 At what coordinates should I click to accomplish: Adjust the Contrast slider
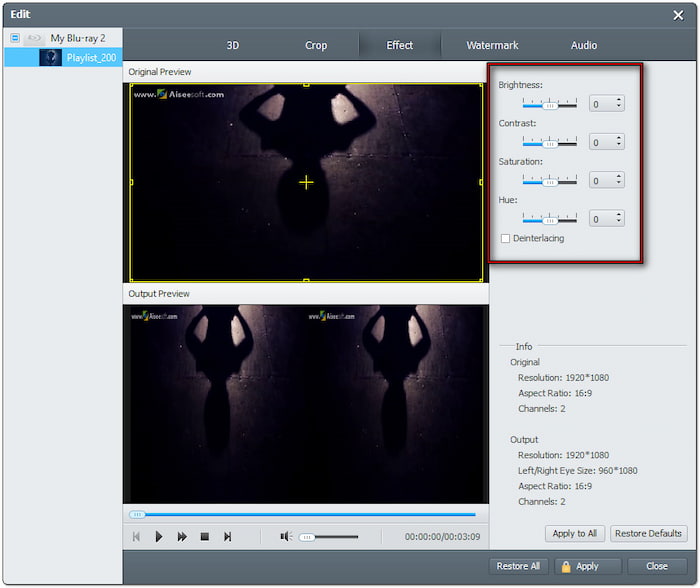(x=550, y=143)
